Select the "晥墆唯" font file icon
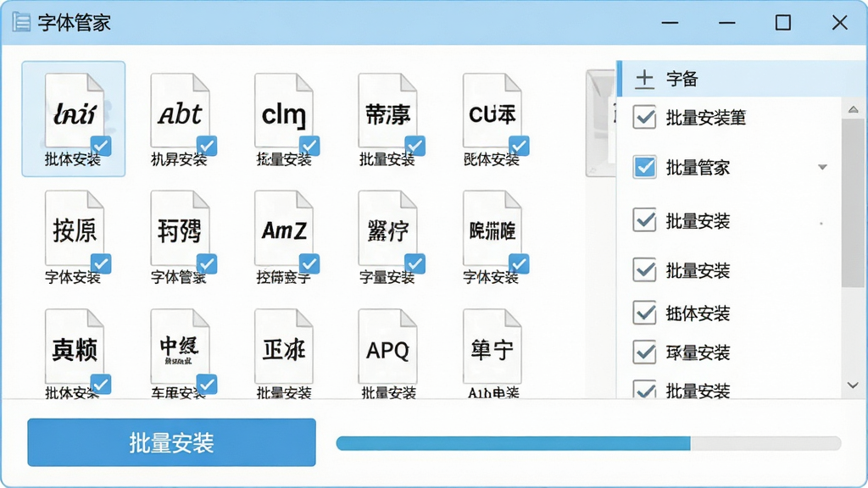The height and width of the screenshot is (488, 868). 492,228
